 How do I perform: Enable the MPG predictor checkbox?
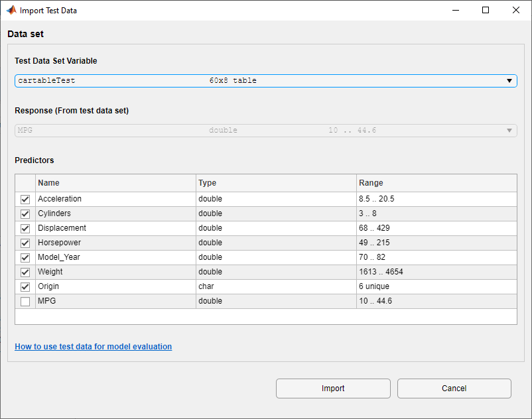pos(25,301)
